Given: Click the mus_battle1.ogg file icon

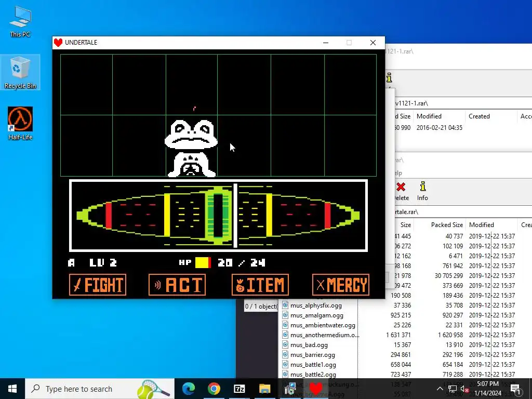Looking at the screenshot, I should [x=285, y=364].
